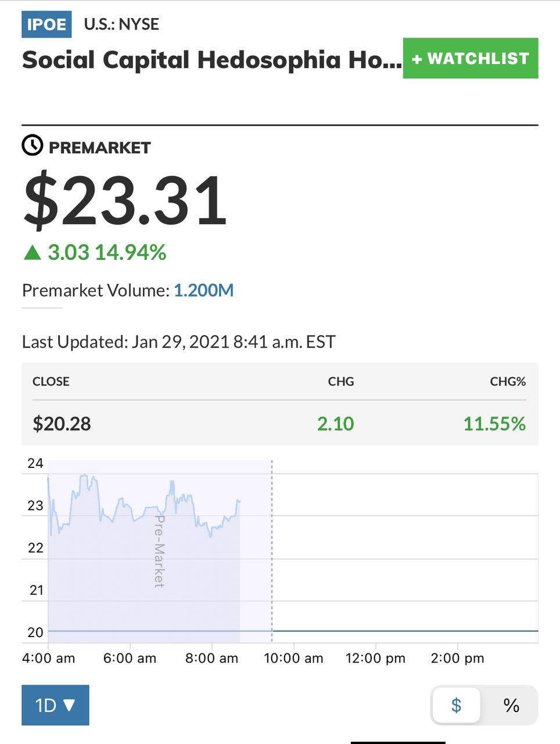Click the premarket clock icon
This screenshot has height=744, width=560.
[33, 145]
